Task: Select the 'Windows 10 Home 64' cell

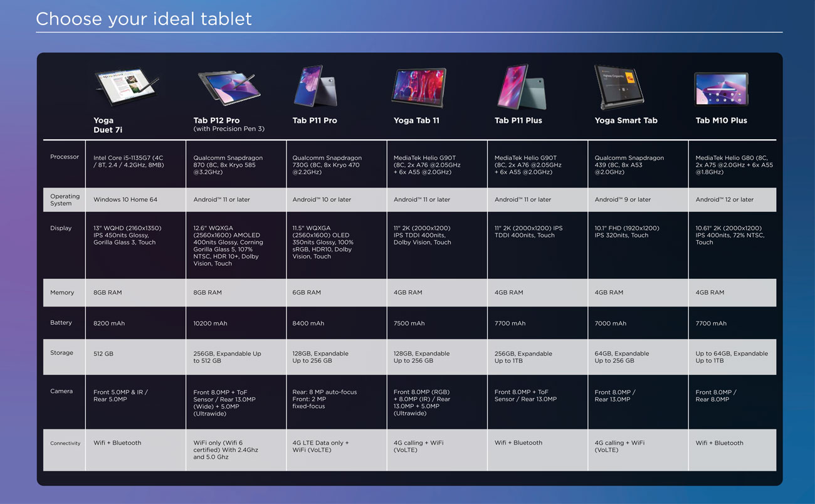Action: coord(125,199)
